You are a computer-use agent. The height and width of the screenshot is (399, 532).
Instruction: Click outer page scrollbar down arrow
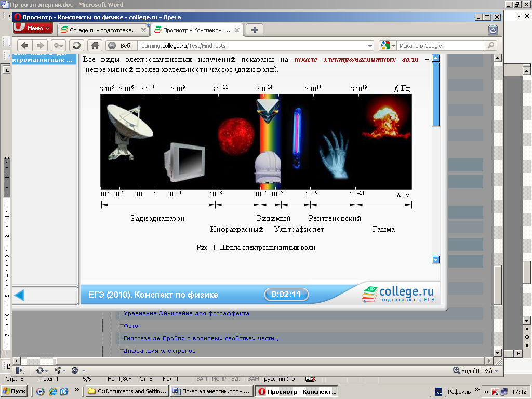pos(497,353)
